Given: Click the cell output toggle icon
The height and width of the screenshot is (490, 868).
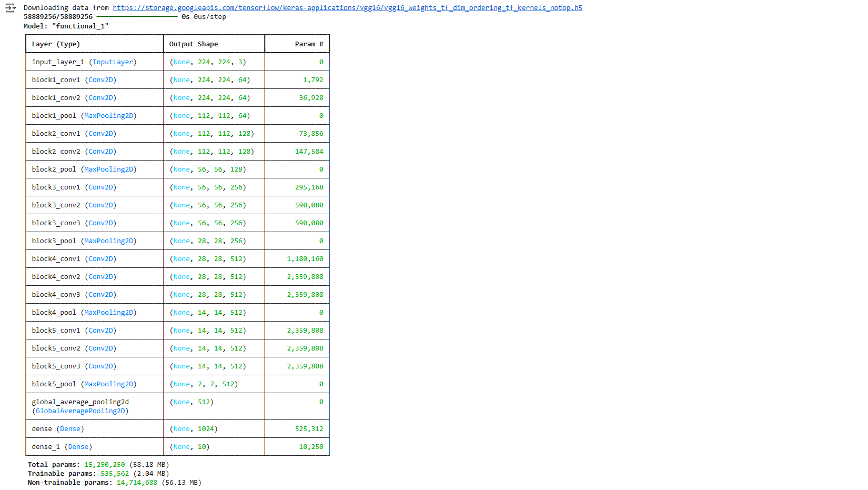Looking at the screenshot, I should (x=10, y=8).
